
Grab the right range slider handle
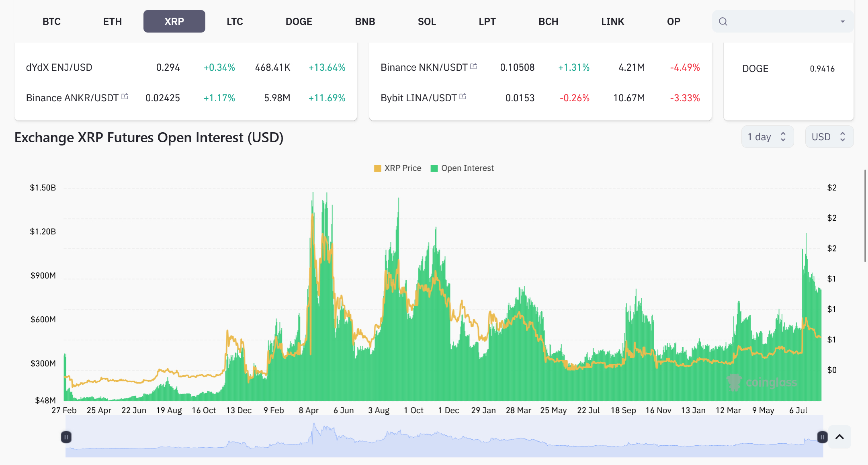point(823,437)
